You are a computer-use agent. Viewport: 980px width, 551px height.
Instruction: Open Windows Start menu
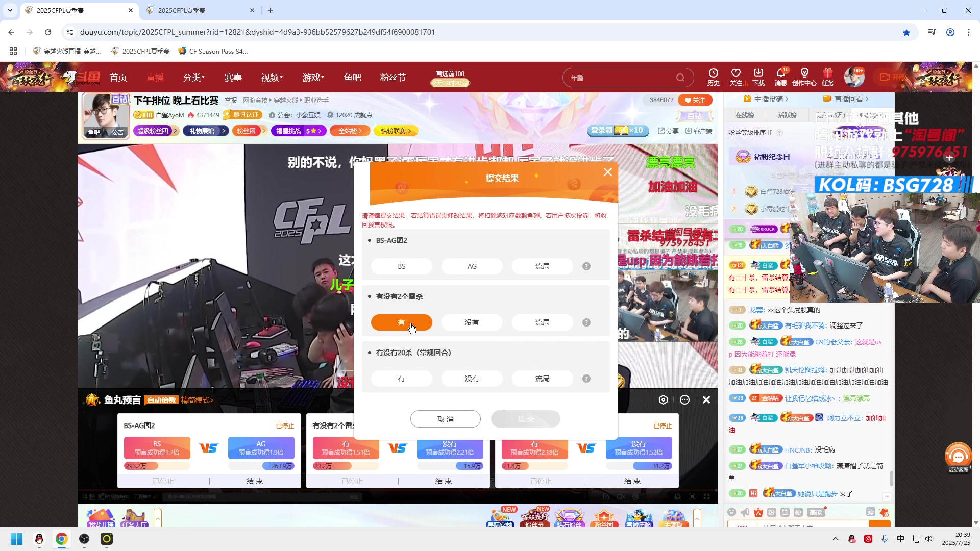click(16, 539)
